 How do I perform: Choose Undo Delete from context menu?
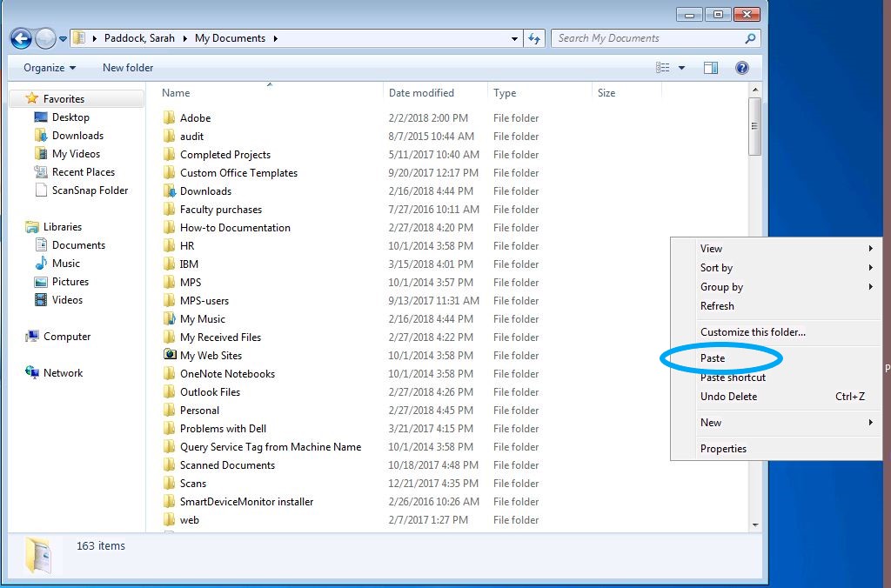[x=775, y=397]
